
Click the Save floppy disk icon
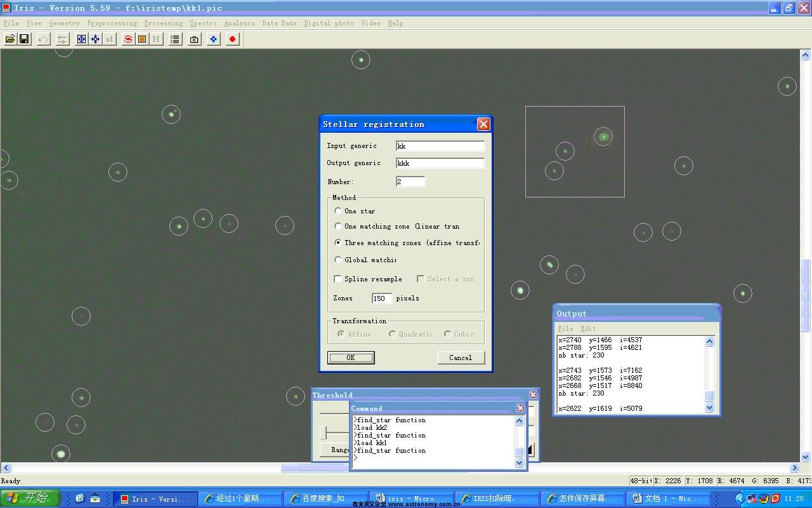click(x=24, y=39)
